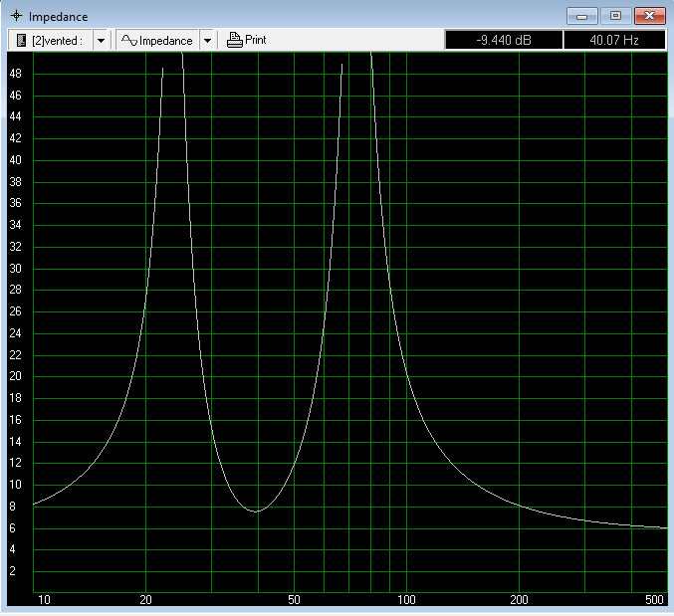
Task: Click the impedance curve minimum near 40 Hz
Action: tap(257, 511)
